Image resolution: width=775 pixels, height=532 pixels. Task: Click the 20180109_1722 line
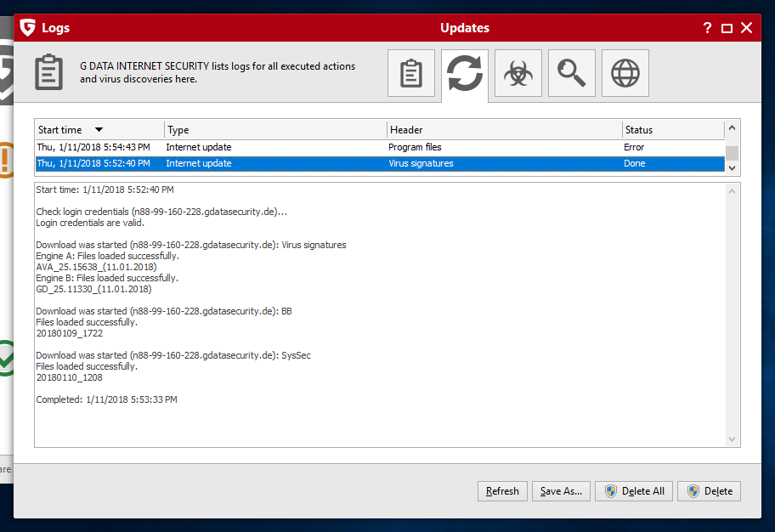tap(69, 333)
